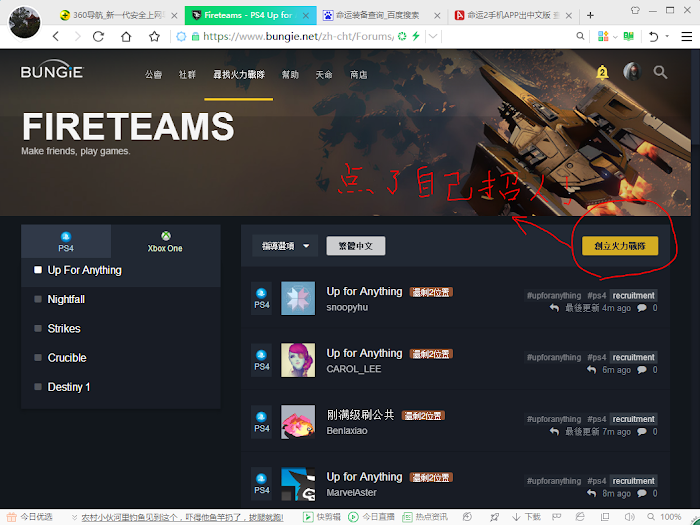Open the bottom bar news headline link
700x525 pixels.
pos(182,517)
